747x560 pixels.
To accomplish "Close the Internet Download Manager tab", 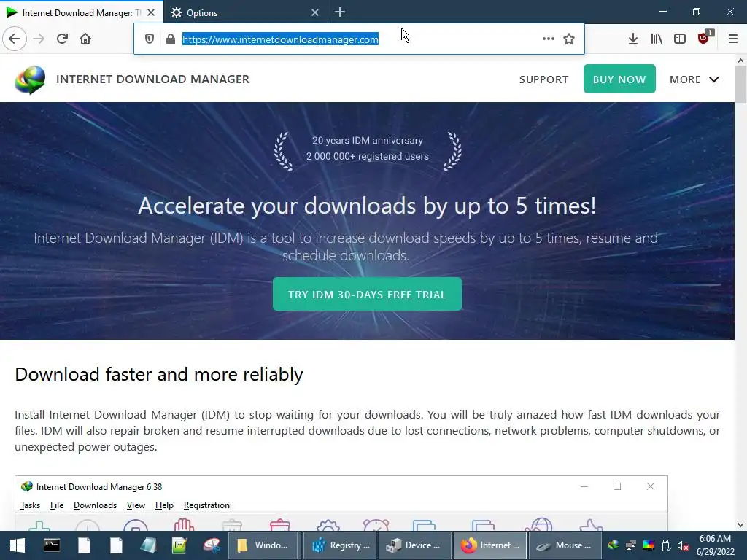I will tap(151, 12).
